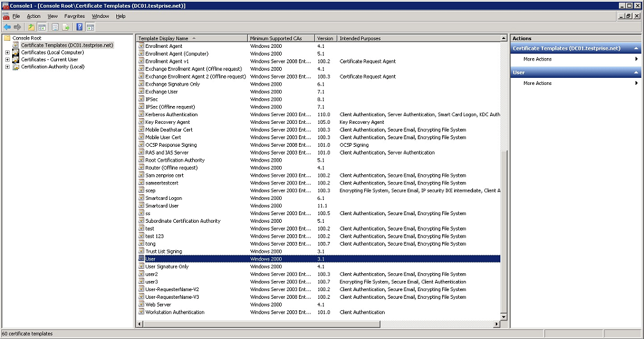Click the Intended Purposes column header
Viewport: 644px width, 339px height.
coord(360,38)
